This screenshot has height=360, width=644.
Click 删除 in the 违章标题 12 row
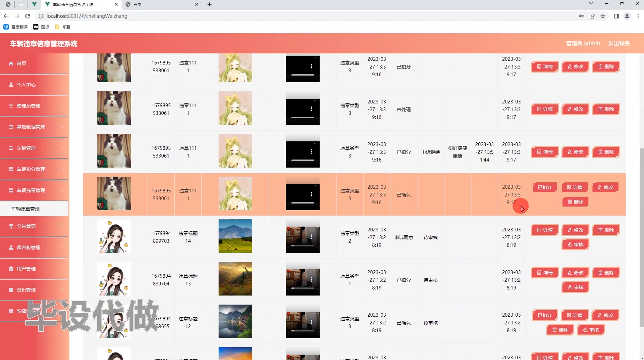click(560, 330)
